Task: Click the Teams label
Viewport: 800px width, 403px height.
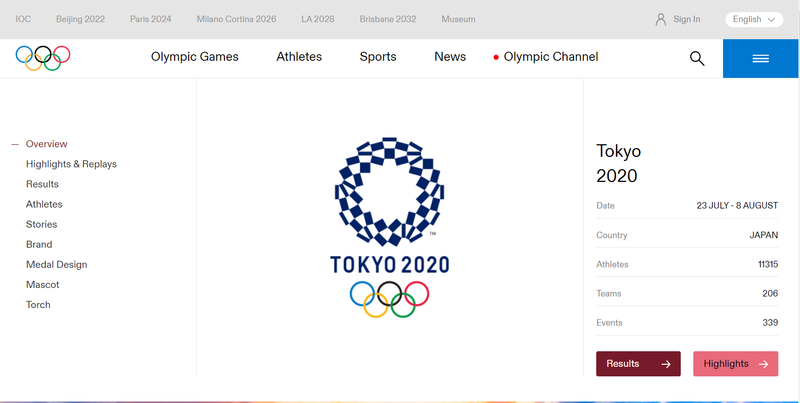Action: pos(608,293)
